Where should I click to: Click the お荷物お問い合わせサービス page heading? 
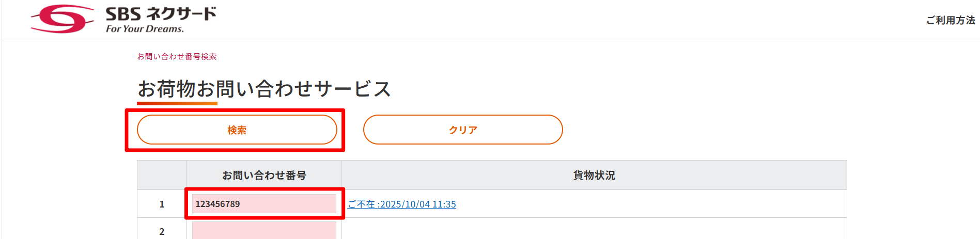click(264, 89)
